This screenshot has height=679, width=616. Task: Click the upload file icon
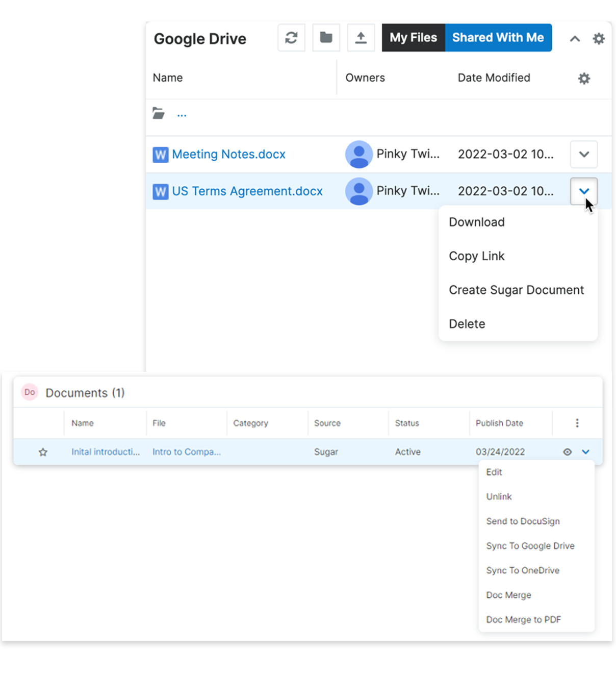pyautogui.click(x=361, y=38)
